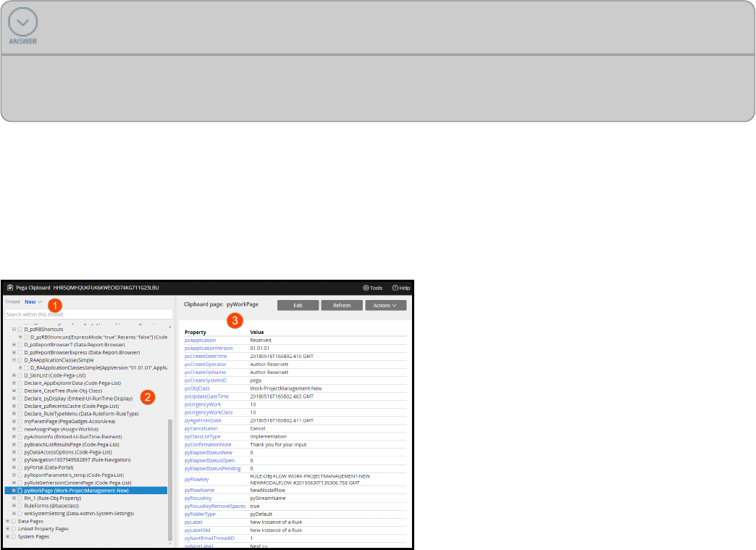Select Declare_pyDisplay tree item

pos(78,399)
